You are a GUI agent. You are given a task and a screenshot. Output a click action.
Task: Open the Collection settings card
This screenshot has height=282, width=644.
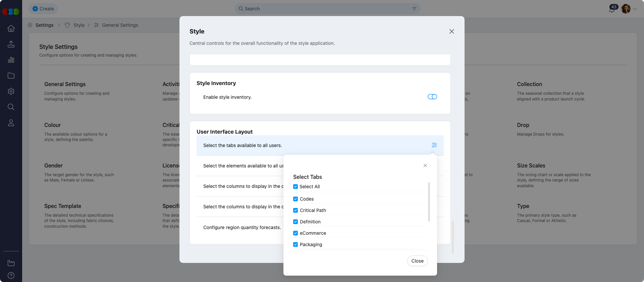[x=551, y=91]
